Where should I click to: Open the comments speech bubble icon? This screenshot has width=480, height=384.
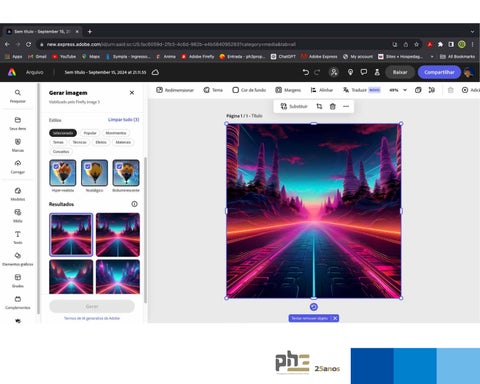click(364, 72)
